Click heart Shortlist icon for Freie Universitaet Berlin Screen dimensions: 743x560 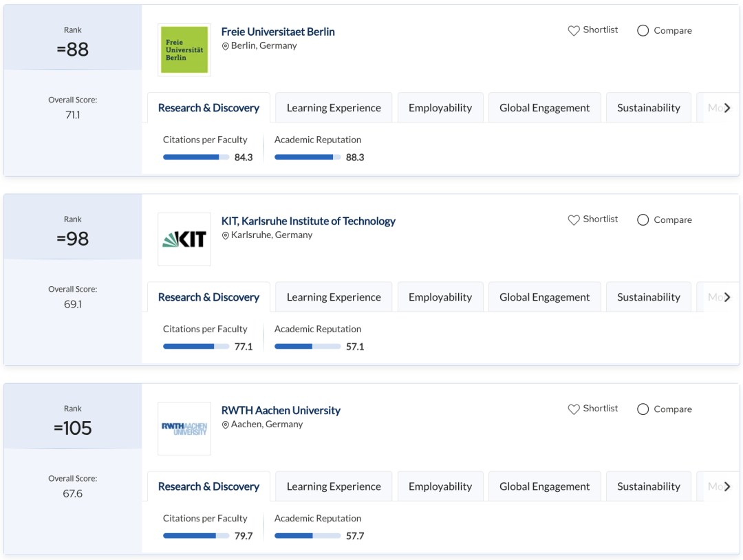[x=574, y=30]
